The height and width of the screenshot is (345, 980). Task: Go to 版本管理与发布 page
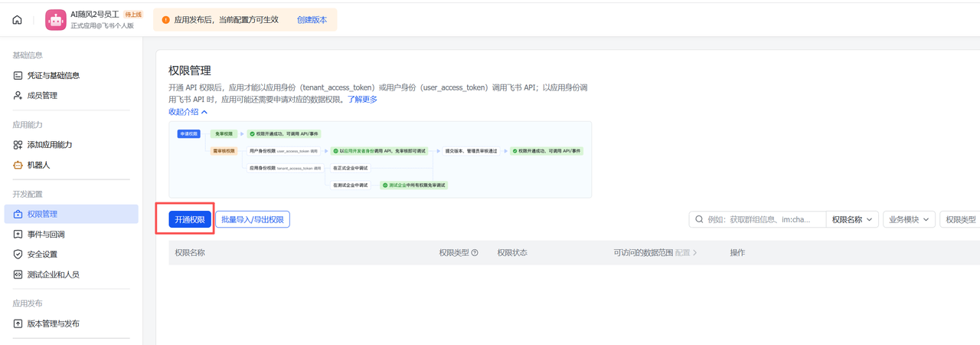coord(53,324)
